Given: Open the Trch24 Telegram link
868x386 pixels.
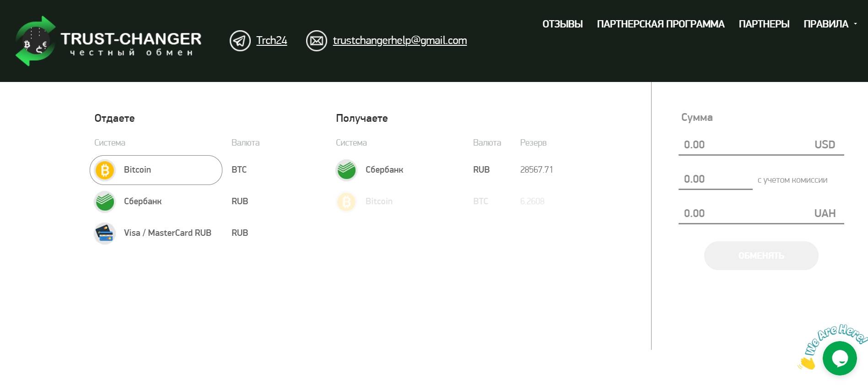Looking at the screenshot, I should (x=271, y=41).
